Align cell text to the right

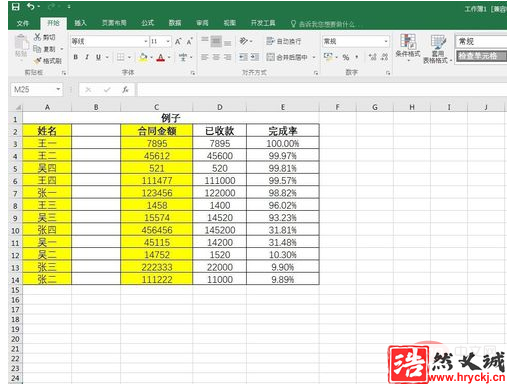228,57
